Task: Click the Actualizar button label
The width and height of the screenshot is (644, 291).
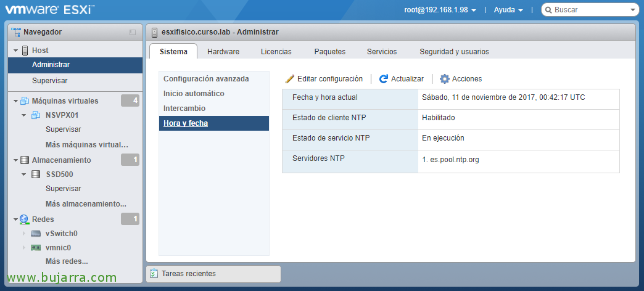Action: tap(407, 79)
